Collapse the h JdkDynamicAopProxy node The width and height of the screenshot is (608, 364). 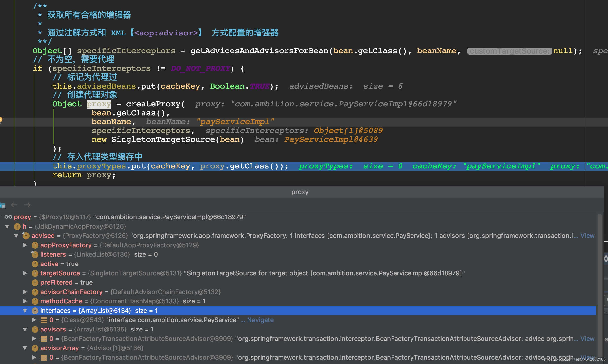pyautogui.click(x=7, y=226)
